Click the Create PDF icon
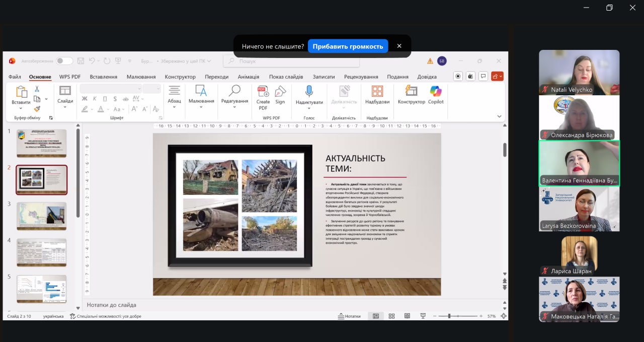The image size is (644, 342). pyautogui.click(x=263, y=92)
